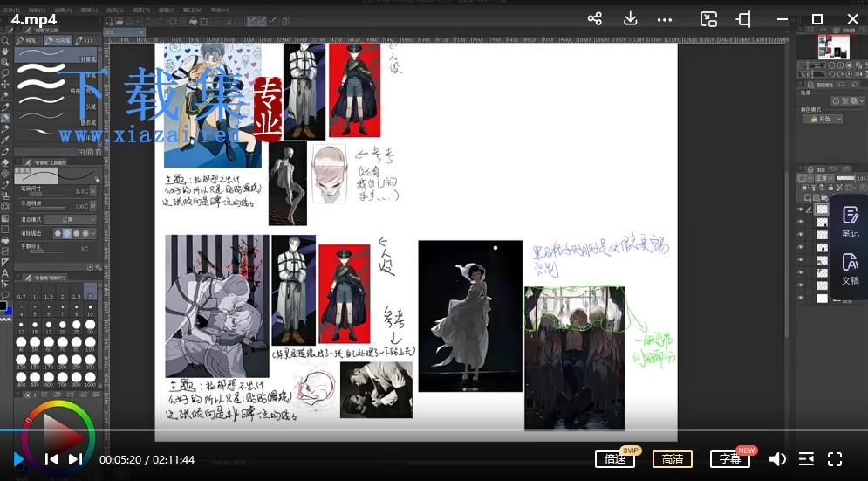Enable picture-in-picture mini player
The width and height of the screenshot is (868, 481).
(708, 19)
